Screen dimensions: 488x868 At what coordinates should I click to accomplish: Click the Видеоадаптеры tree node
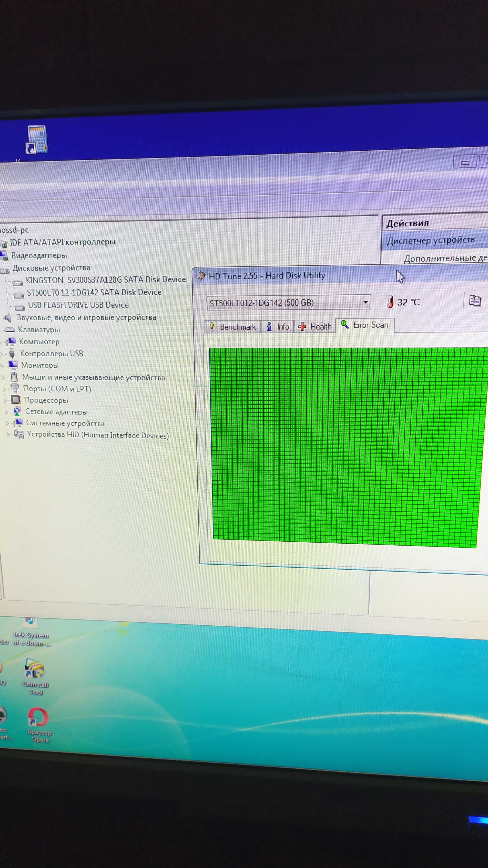pyautogui.click(x=39, y=255)
